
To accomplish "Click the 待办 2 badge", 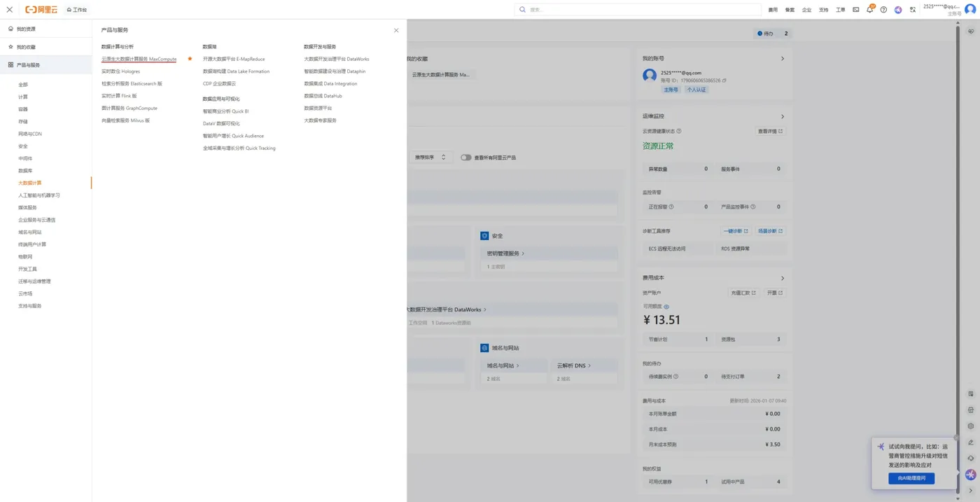I will click(x=773, y=34).
